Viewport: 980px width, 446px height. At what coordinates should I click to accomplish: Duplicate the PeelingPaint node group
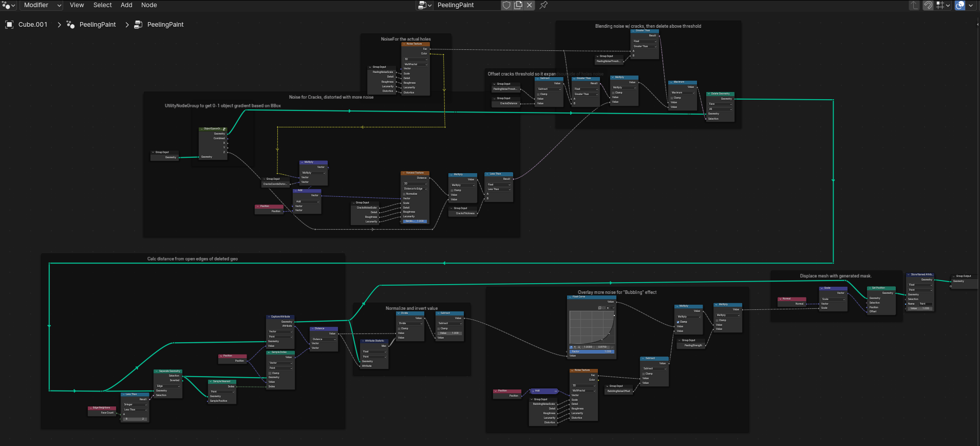pos(518,5)
